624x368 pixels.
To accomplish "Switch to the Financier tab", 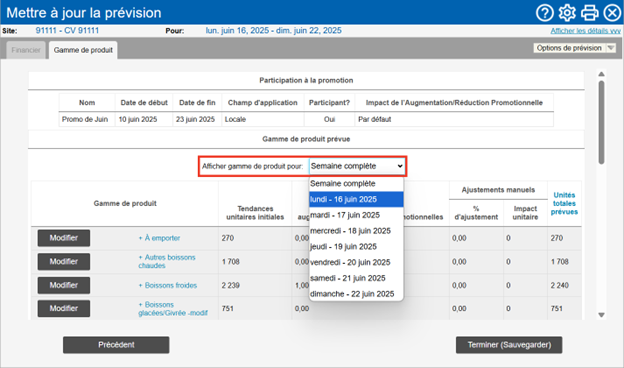I will pyautogui.click(x=26, y=50).
